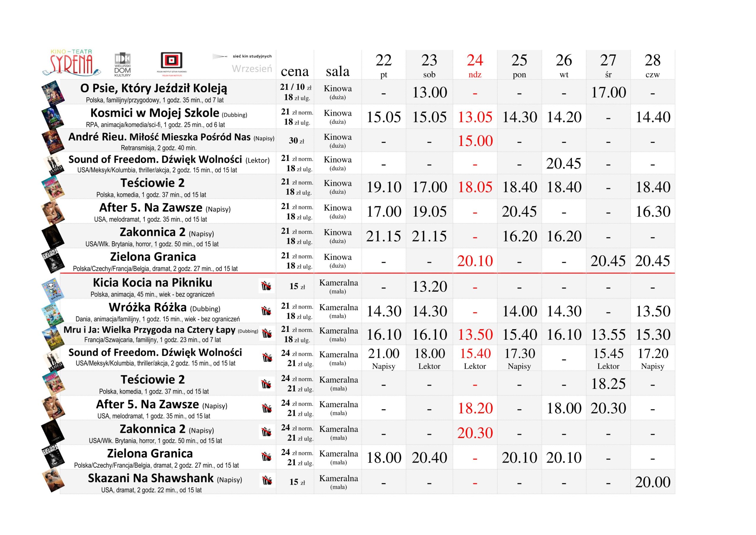The height and width of the screenshot is (535, 756).
Task: Click the no-popcorn icon in Wróżka Różka row
Action: (x=266, y=311)
